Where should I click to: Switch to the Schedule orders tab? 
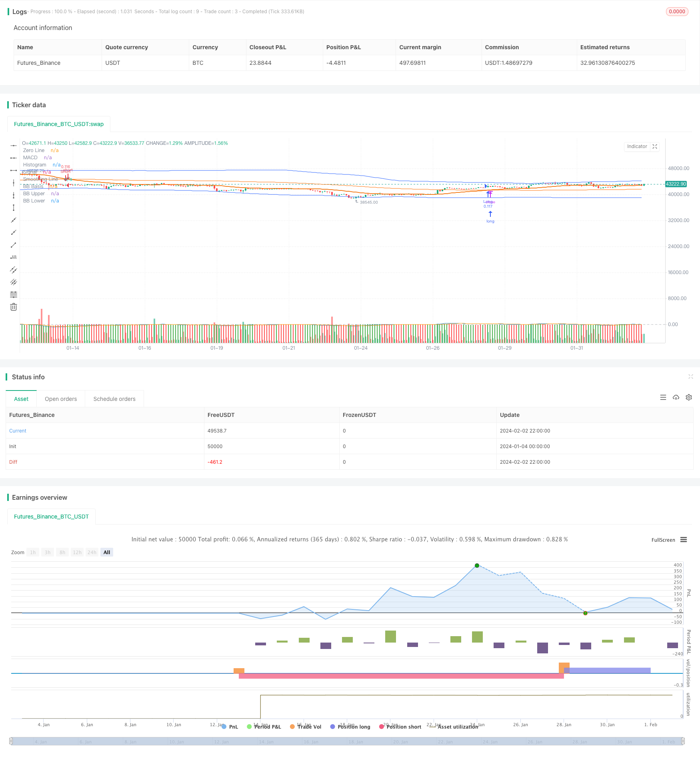point(114,399)
